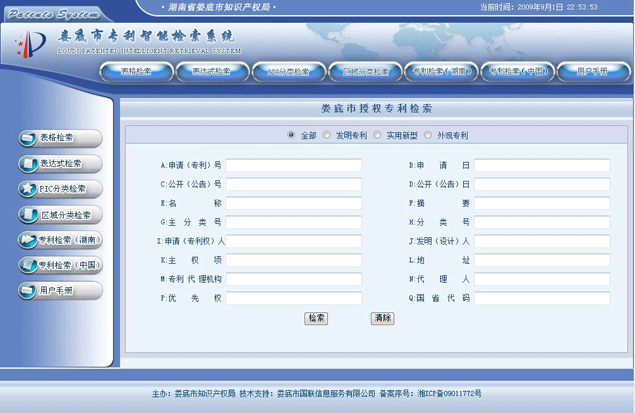The height and width of the screenshot is (413, 635).
Task: Open 用户手册 in the top navigation
Action: click(593, 72)
